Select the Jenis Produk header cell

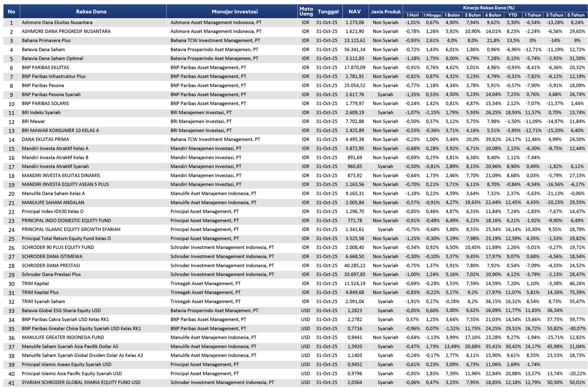[385, 12]
